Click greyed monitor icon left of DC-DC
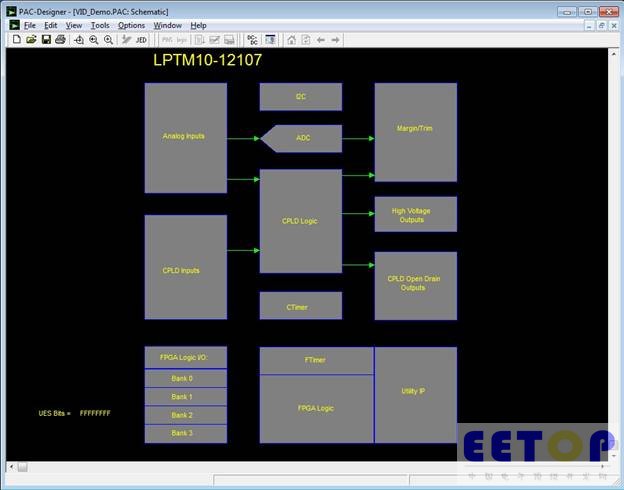 tap(229, 40)
